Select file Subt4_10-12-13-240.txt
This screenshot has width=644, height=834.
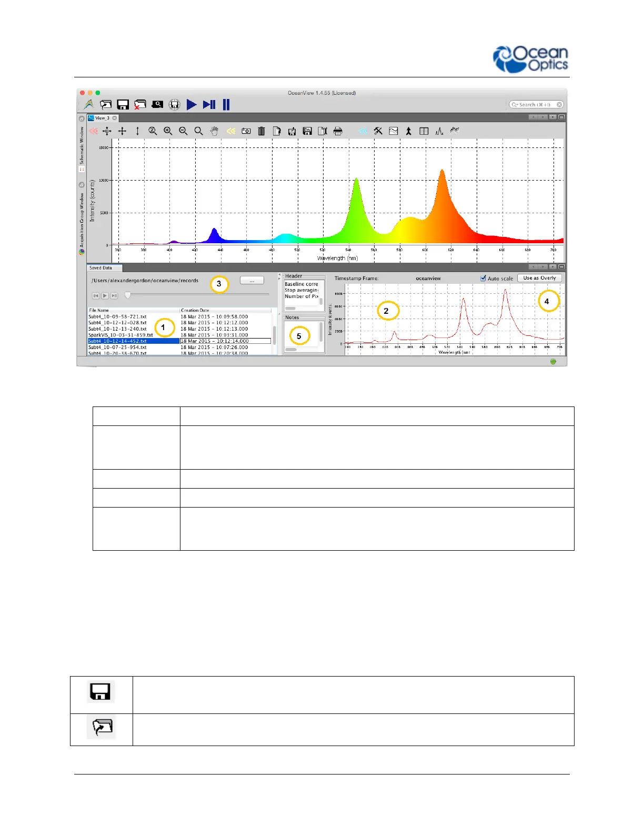click(117, 329)
